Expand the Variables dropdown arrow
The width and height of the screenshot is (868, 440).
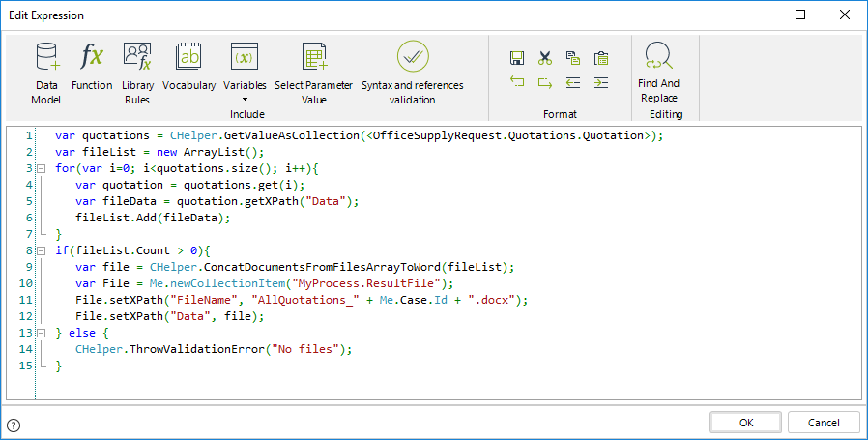(245, 100)
